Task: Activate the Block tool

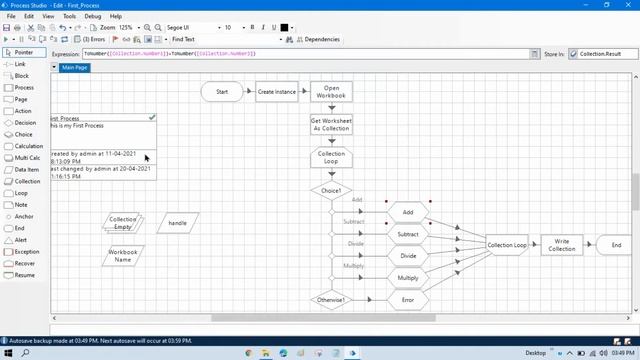Action: (x=16, y=76)
